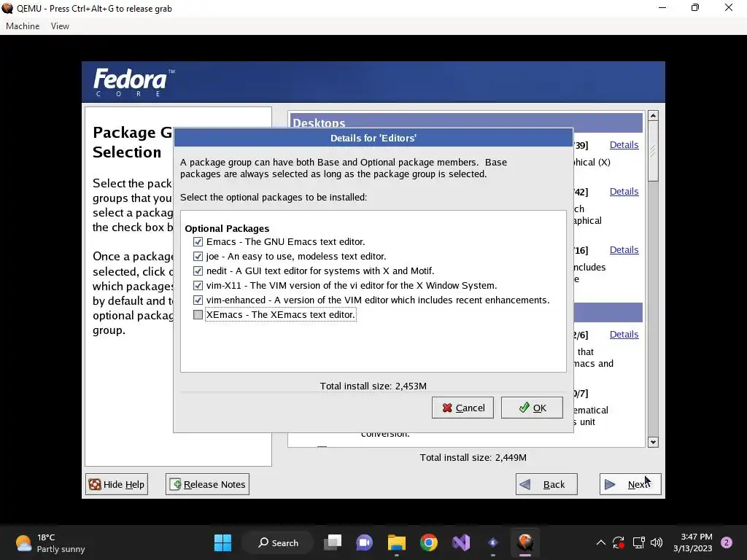Click the sync status tray icon

tap(619, 542)
